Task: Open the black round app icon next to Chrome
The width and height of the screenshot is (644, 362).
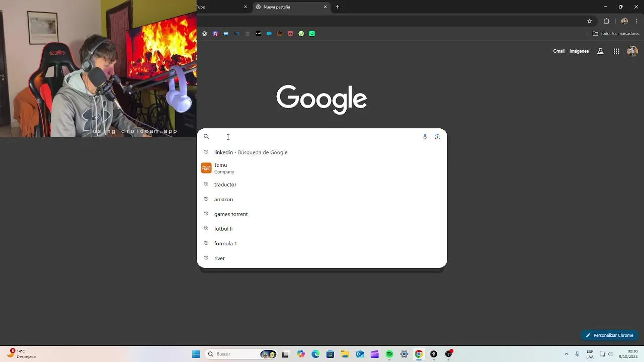Action: click(434, 354)
